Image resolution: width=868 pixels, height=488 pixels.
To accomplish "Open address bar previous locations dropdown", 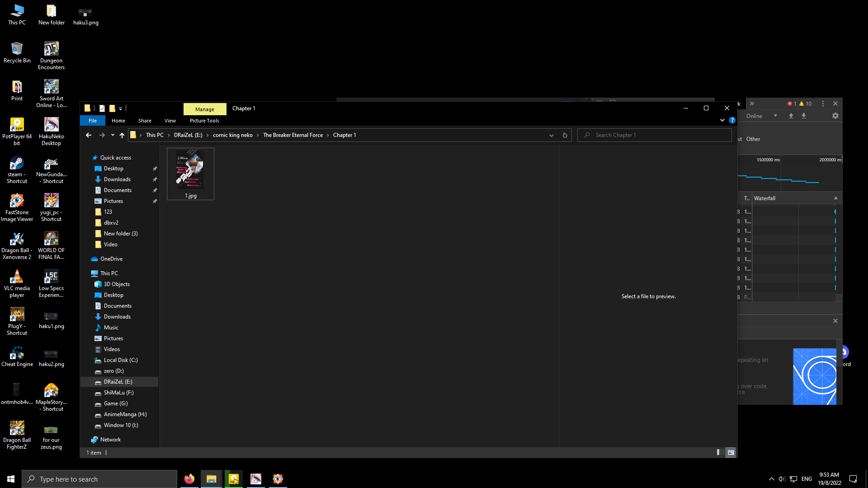I will (x=551, y=135).
